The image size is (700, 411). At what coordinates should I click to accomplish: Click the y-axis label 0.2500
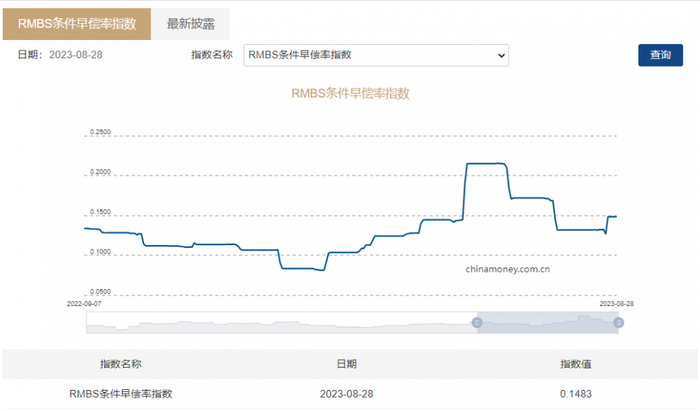click(100, 132)
